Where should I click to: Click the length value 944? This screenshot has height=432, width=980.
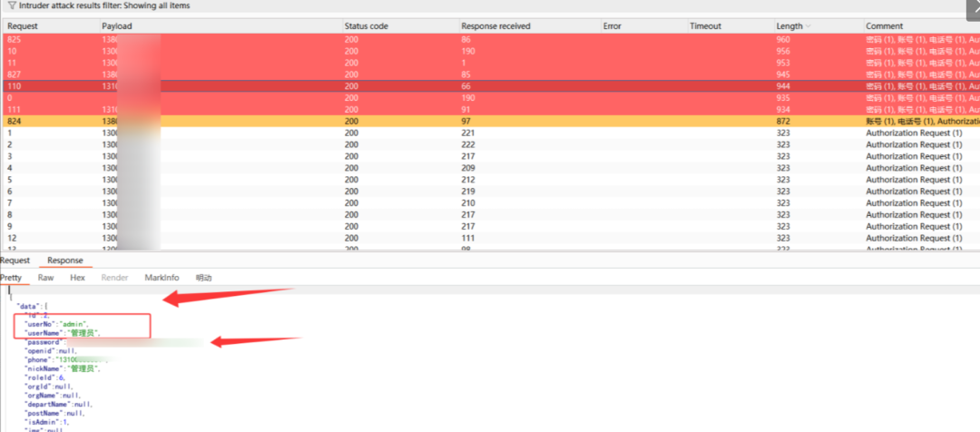(783, 86)
